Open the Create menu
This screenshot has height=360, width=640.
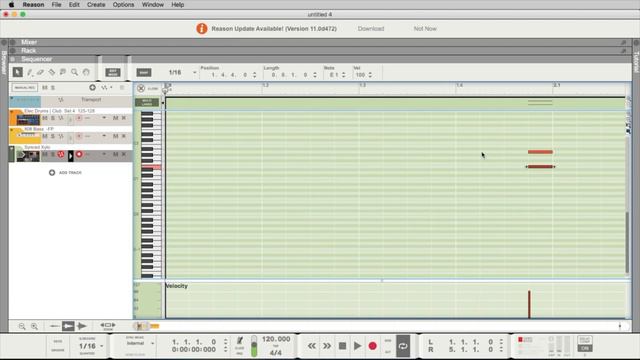[96, 5]
